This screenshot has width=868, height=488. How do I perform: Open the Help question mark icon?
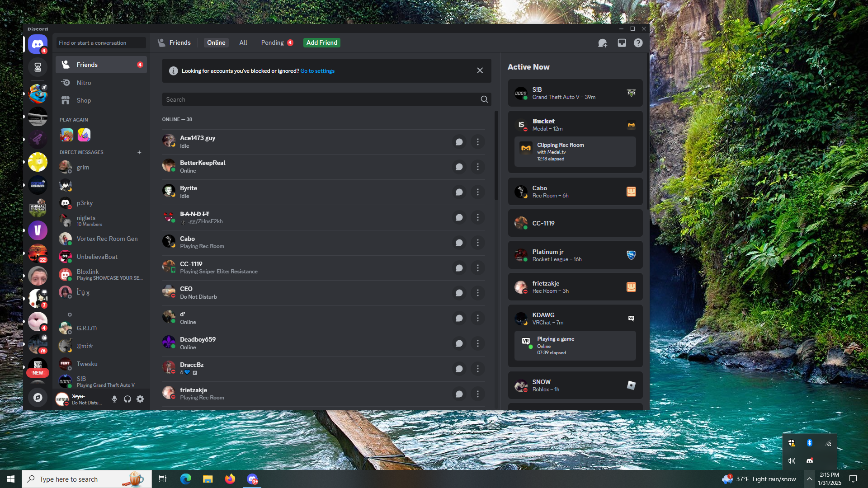(638, 43)
